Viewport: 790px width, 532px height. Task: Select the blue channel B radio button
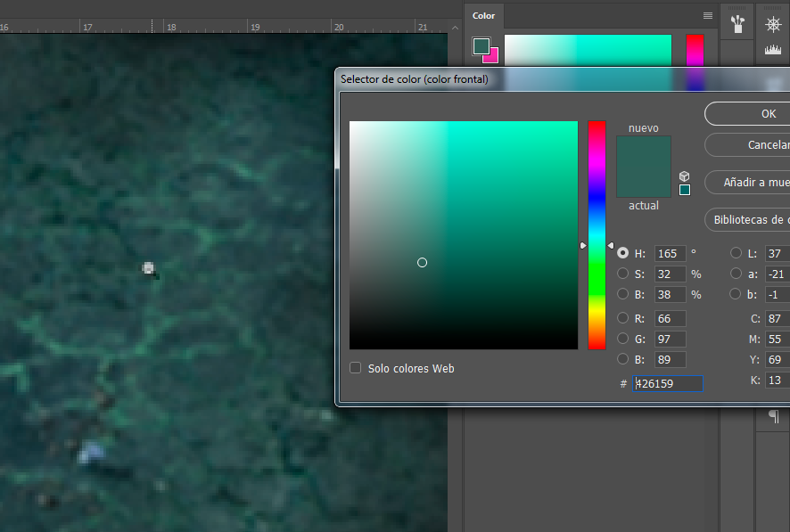[x=622, y=359]
